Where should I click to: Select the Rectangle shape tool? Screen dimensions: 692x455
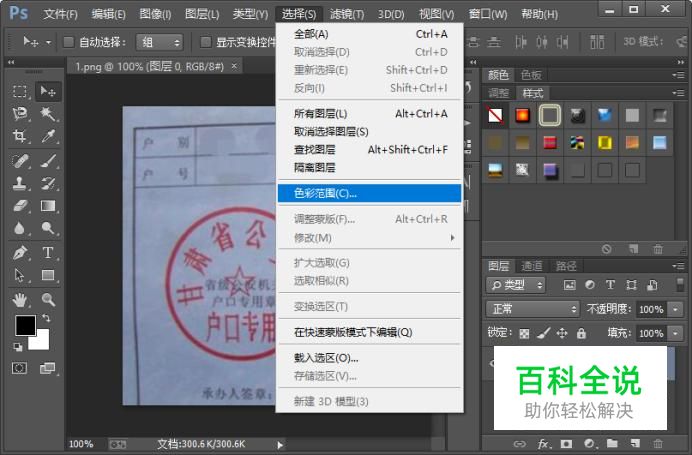(48, 275)
